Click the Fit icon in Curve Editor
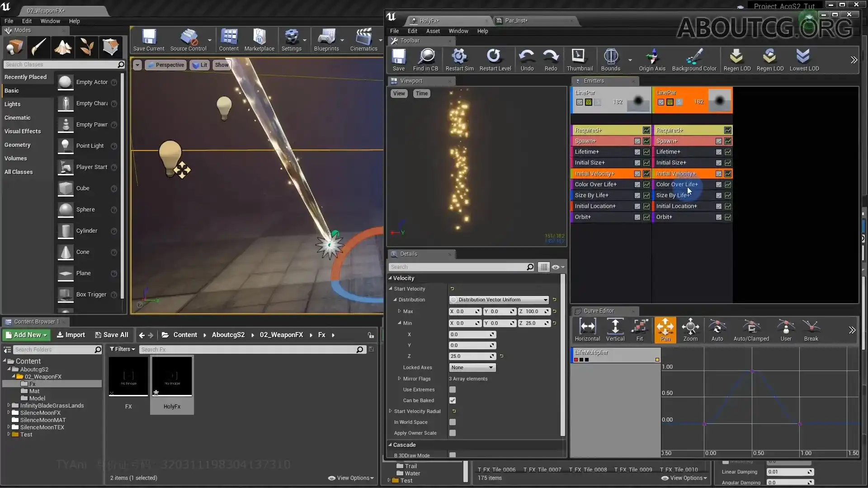Image resolution: width=868 pixels, height=488 pixels. 640,330
